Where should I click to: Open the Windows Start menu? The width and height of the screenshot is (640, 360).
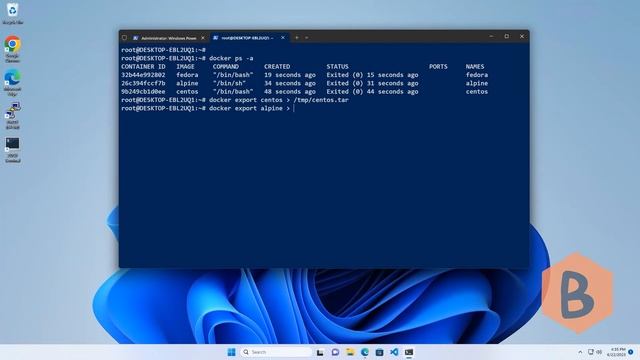coord(231,352)
